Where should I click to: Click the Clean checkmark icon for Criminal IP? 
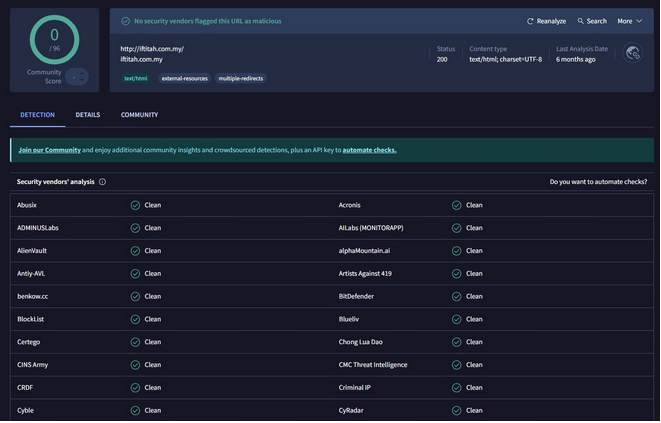456,387
